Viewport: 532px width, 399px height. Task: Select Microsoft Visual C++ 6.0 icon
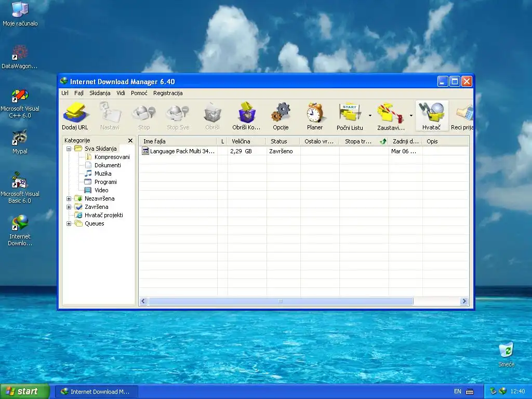(20, 103)
